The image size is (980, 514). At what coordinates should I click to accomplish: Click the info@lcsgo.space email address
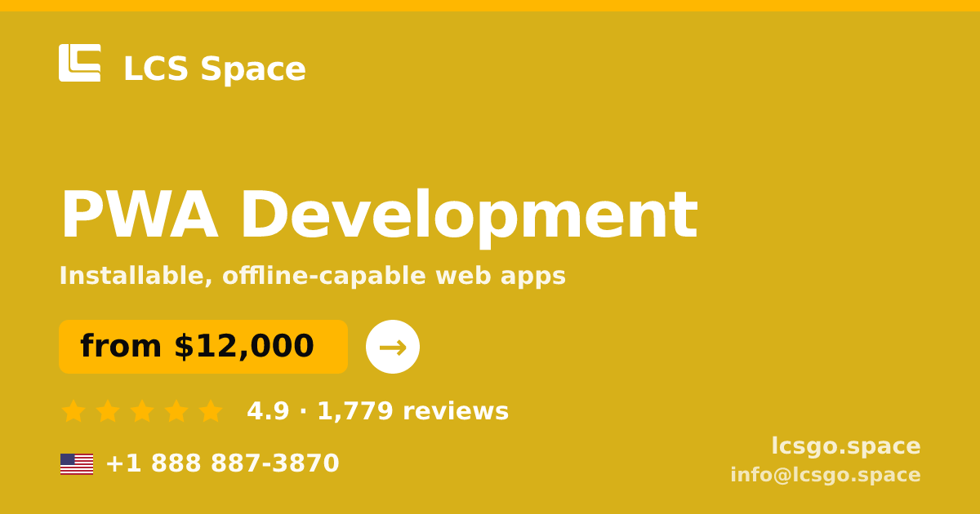click(826, 475)
